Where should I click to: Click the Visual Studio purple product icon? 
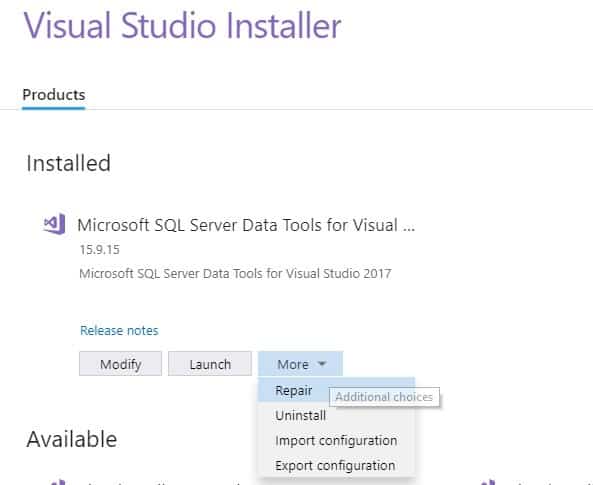54,224
